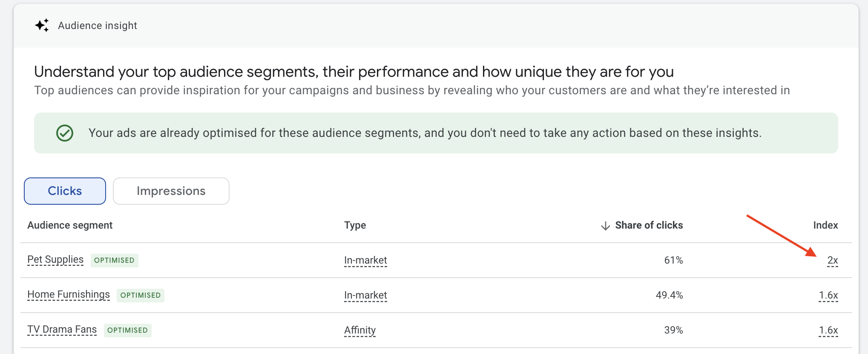Click the In-market type for Pet Supplies
Screen dimensions: 868x354
click(x=365, y=260)
